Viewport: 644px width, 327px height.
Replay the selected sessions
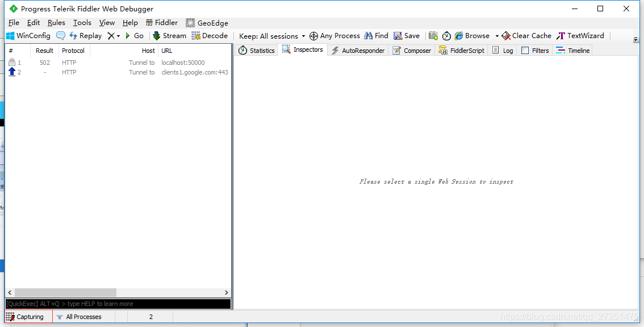pyautogui.click(x=85, y=36)
